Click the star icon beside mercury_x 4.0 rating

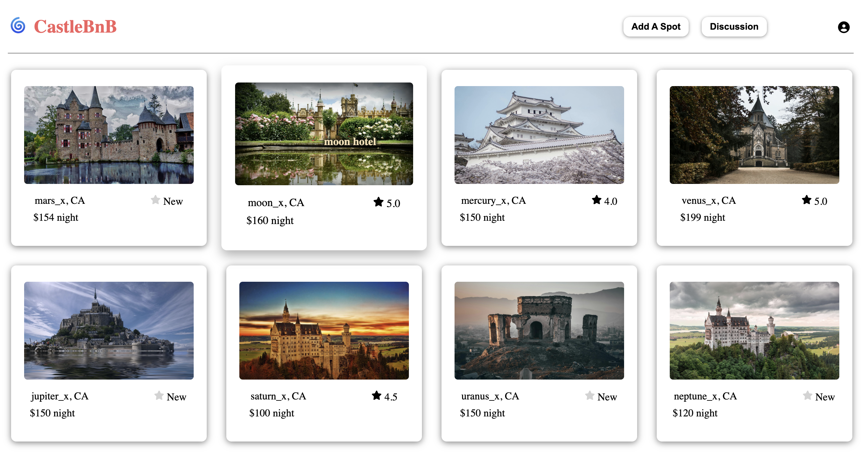coord(596,200)
